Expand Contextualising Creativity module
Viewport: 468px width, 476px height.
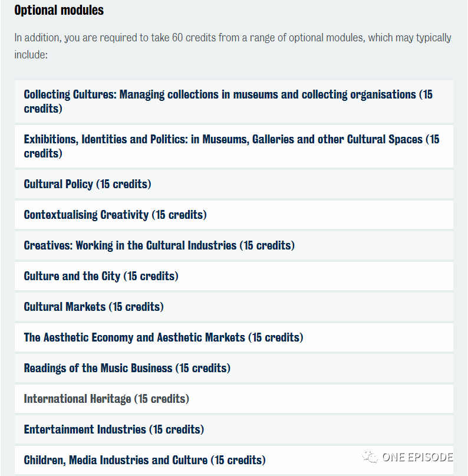(233, 215)
